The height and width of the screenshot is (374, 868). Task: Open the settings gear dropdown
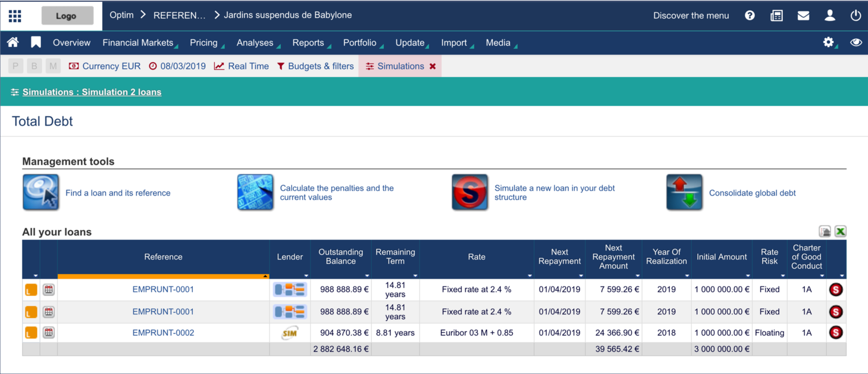(x=829, y=42)
